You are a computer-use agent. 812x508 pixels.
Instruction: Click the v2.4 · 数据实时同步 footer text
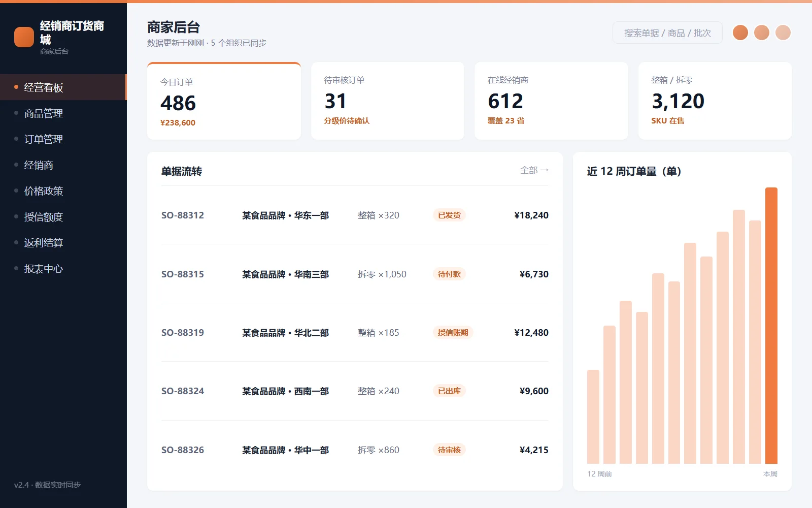coord(48,485)
